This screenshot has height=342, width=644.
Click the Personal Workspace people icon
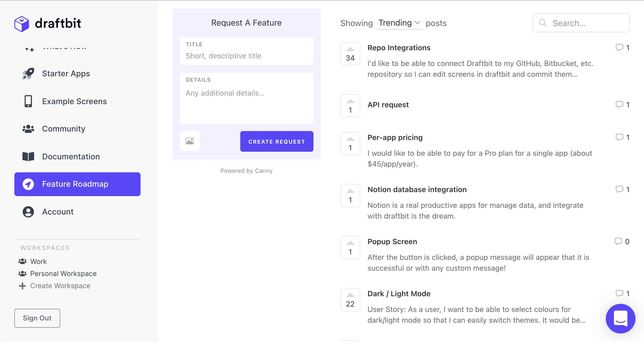click(22, 274)
